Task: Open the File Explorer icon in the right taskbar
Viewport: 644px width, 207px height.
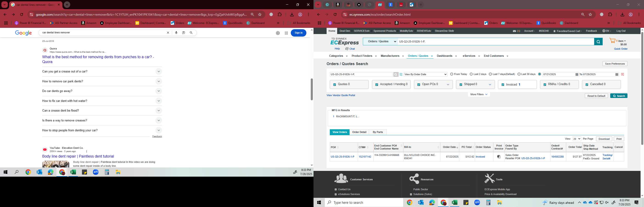Action: point(499,202)
